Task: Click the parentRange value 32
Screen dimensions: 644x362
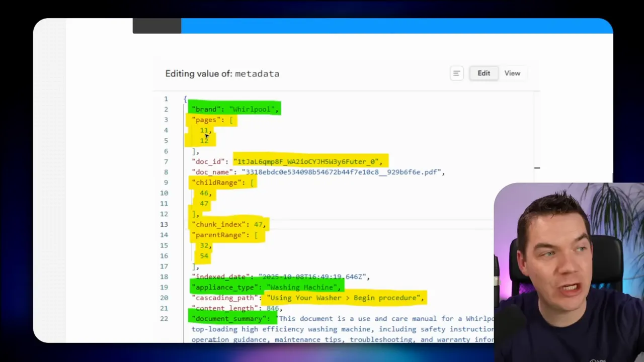Action: pyautogui.click(x=204, y=245)
